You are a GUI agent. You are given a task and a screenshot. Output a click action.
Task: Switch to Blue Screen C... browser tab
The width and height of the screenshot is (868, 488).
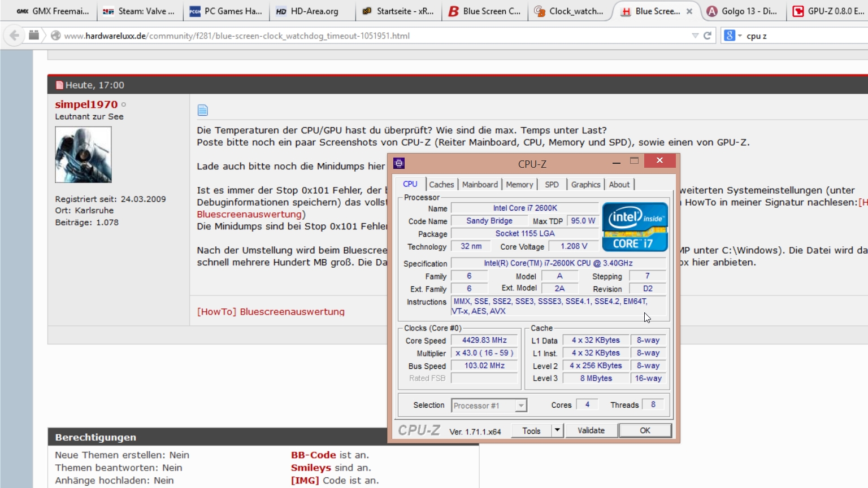485,11
